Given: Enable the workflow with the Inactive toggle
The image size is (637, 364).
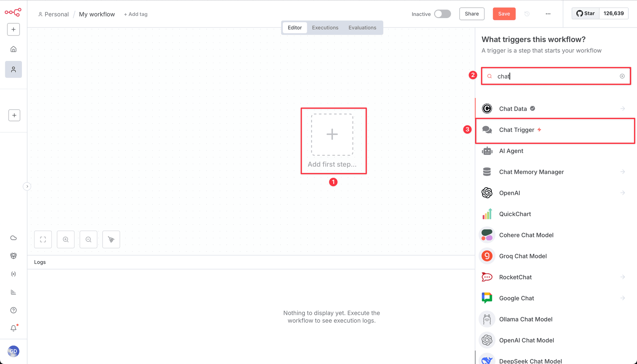Looking at the screenshot, I should (x=443, y=14).
